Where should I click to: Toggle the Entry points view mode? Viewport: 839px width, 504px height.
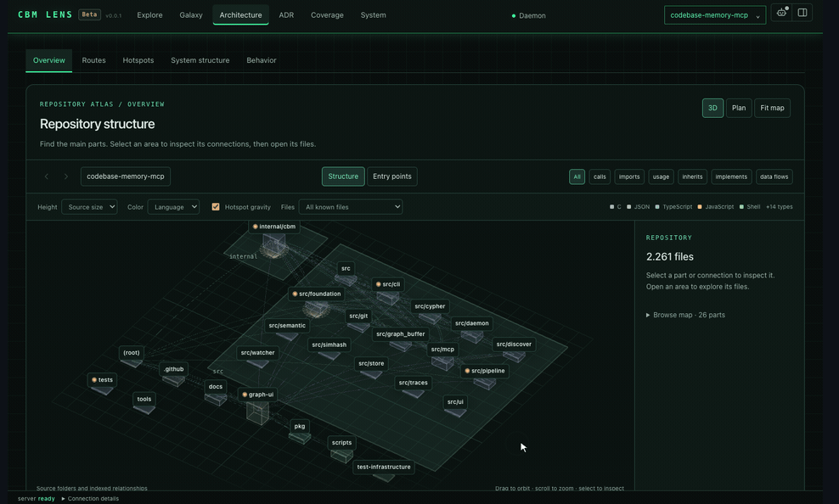[x=392, y=176]
